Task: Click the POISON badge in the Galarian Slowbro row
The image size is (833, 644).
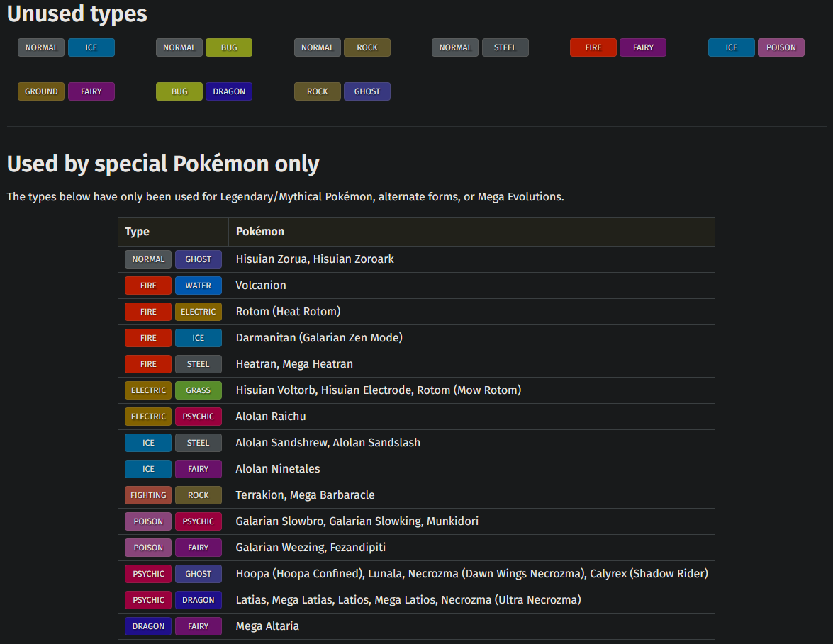Action: point(148,521)
